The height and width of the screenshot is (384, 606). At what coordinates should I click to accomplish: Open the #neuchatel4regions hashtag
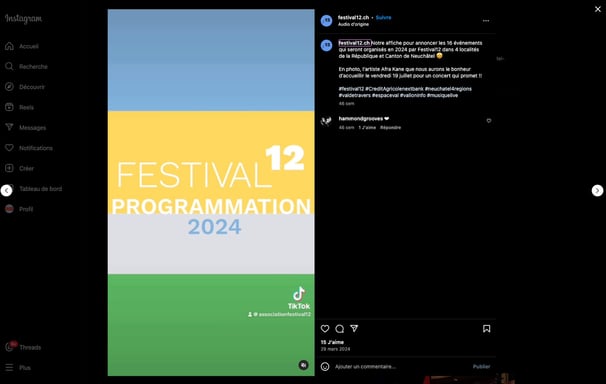click(x=448, y=89)
